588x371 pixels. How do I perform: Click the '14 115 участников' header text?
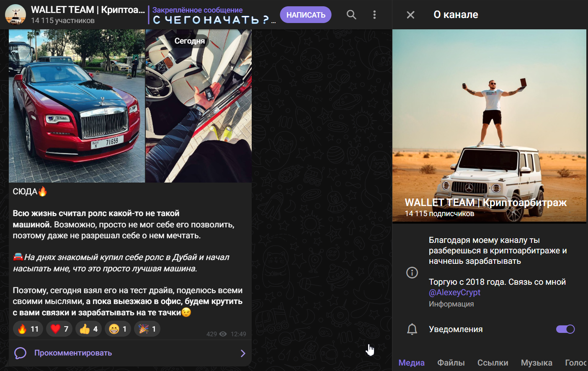coord(63,21)
